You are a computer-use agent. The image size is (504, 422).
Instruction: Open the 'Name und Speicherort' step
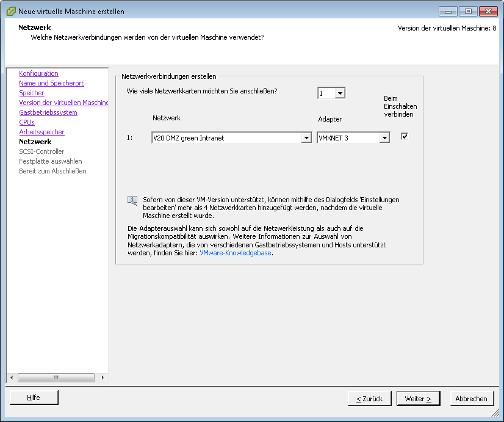click(51, 83)
